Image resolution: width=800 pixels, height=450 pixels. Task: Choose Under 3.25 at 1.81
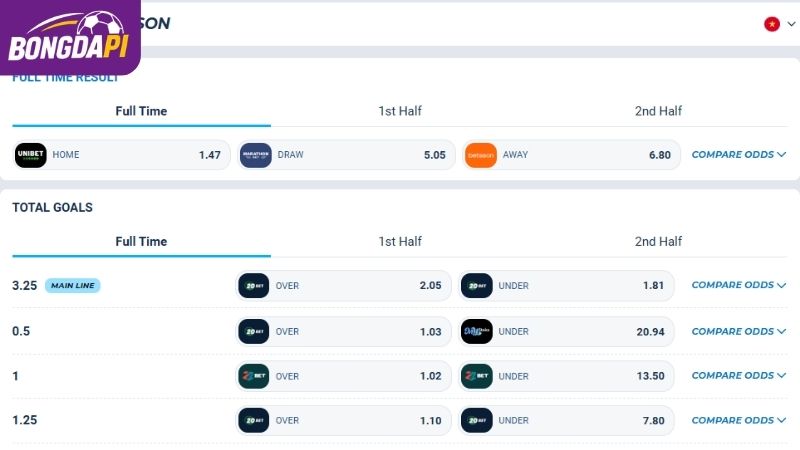(566, 286)
